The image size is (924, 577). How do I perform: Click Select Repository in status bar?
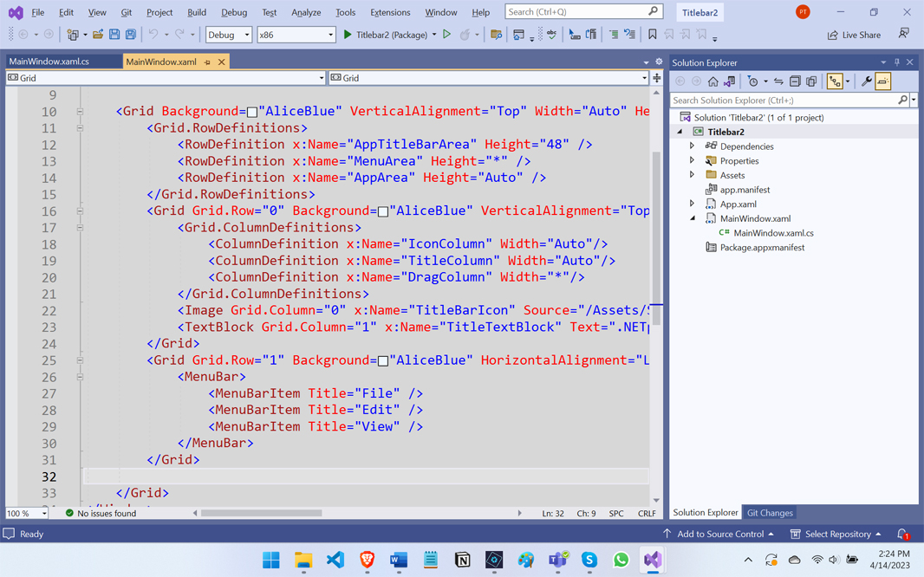[836, 534]
